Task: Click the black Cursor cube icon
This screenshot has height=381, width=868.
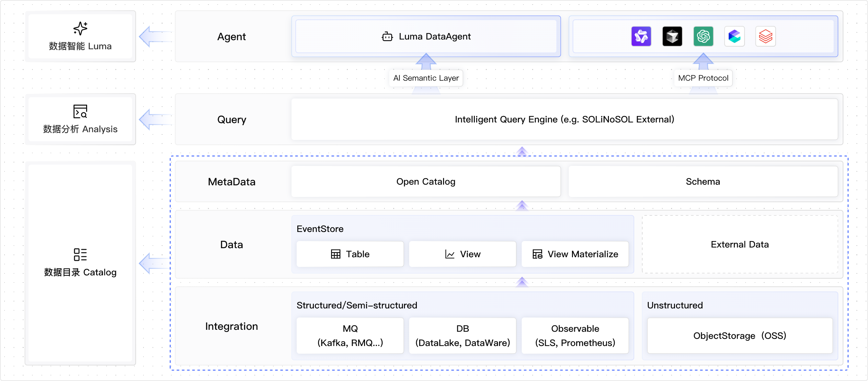Action: (672, 36)
